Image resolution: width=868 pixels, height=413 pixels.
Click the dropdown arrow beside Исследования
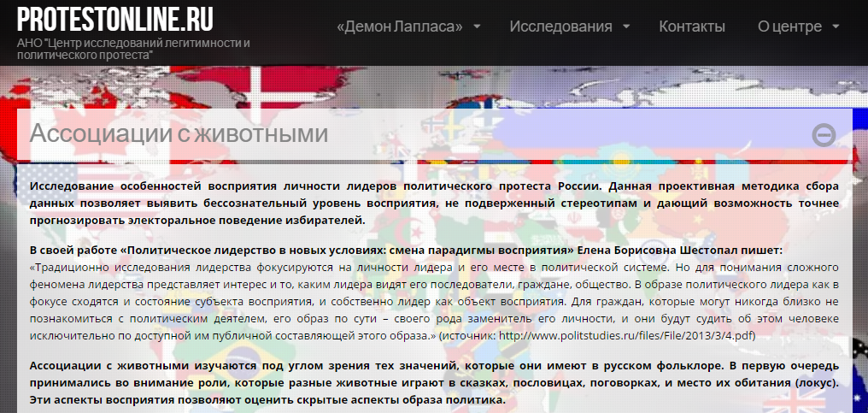click(626, 27)
